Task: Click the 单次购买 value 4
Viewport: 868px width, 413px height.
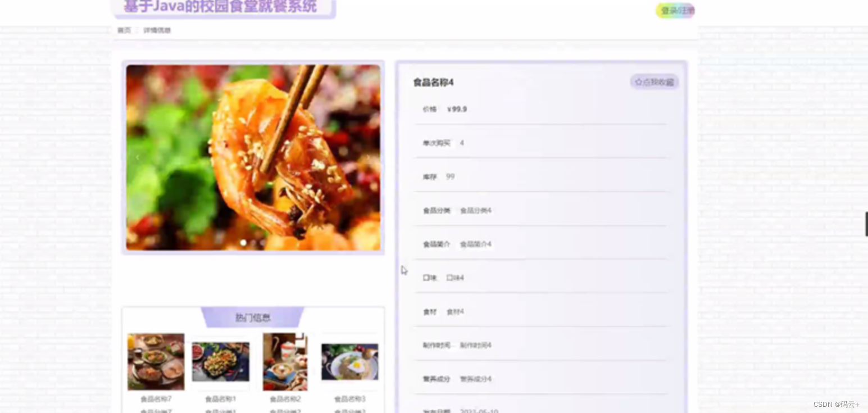Action: pyautogui.click(x=462, y=143)
